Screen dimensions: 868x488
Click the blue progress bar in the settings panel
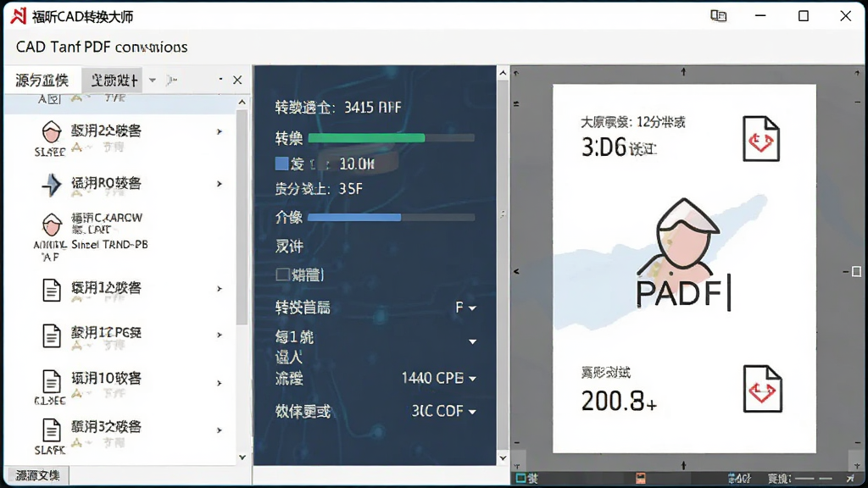(391, 218)
